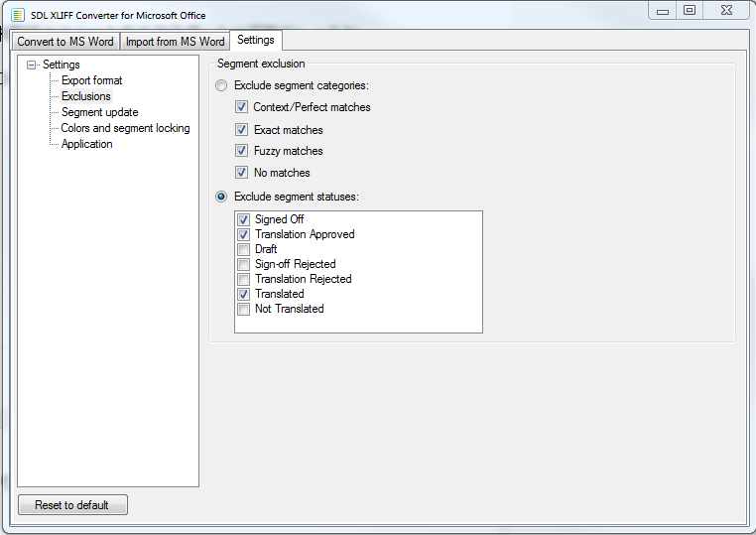
Task: Switch to Import from MS Word tab
Action: pos(175,42)
